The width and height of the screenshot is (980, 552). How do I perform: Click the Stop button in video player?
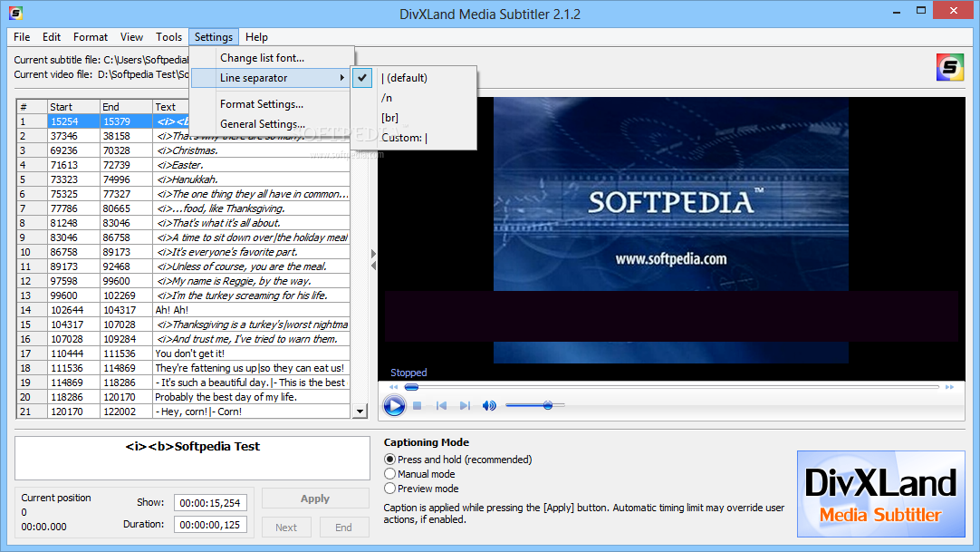(x=418, y=406)
